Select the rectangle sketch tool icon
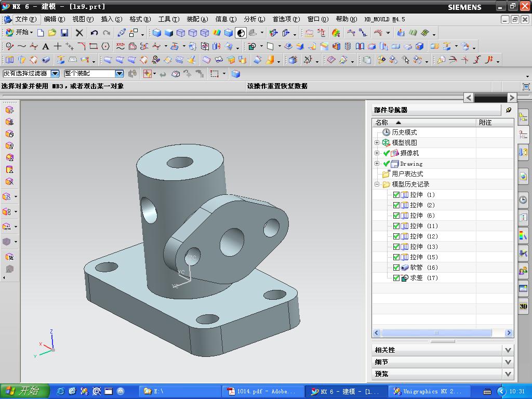 click(94, 46)
